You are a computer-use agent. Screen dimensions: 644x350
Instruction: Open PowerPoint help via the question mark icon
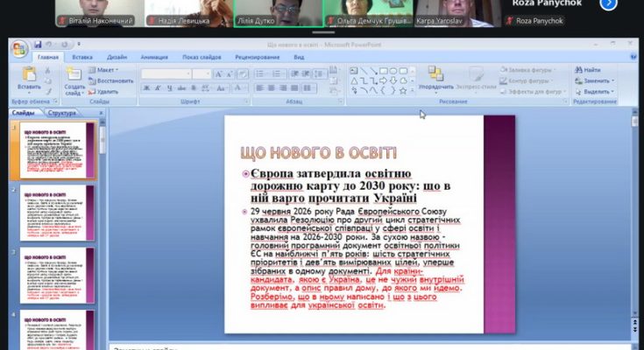pyautogui.click(x=633, y=57)
